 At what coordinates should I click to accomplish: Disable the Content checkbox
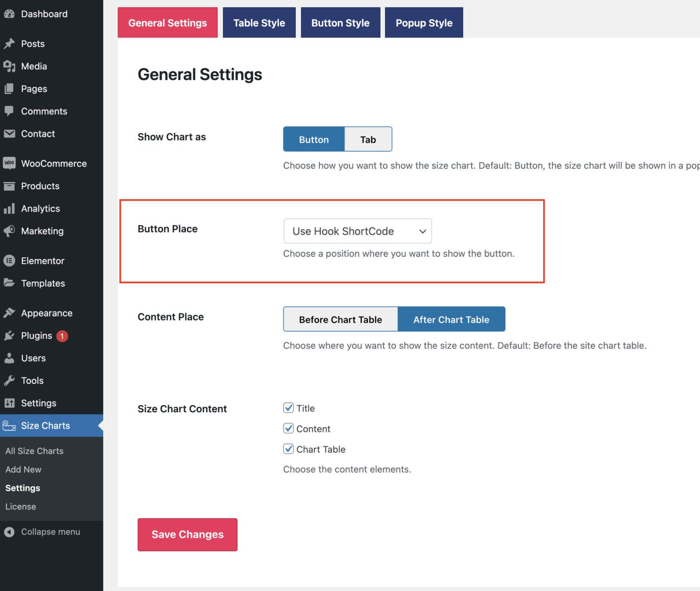point(288,428)
